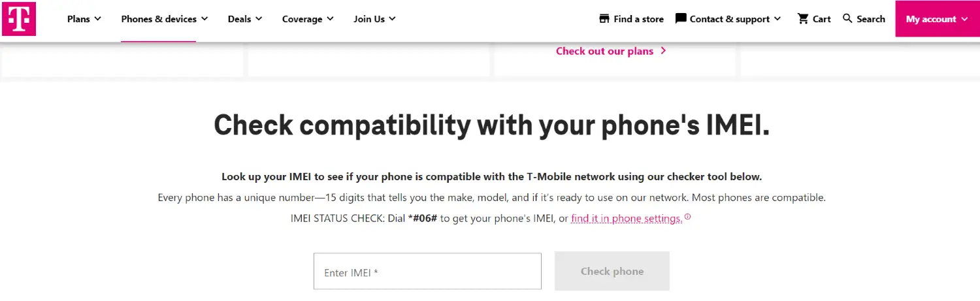
Task: Open the Join Us dropdown
Action: pos(375,19)
